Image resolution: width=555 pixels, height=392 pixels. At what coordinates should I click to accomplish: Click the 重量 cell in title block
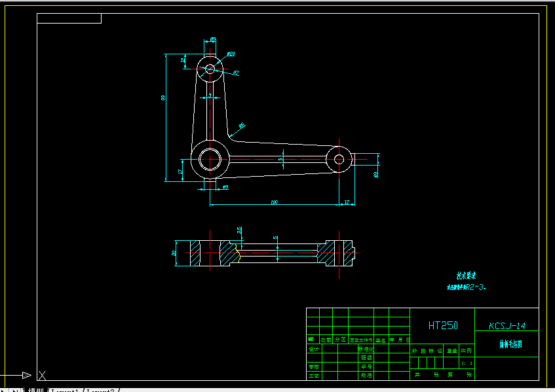[x=451, y=351]
